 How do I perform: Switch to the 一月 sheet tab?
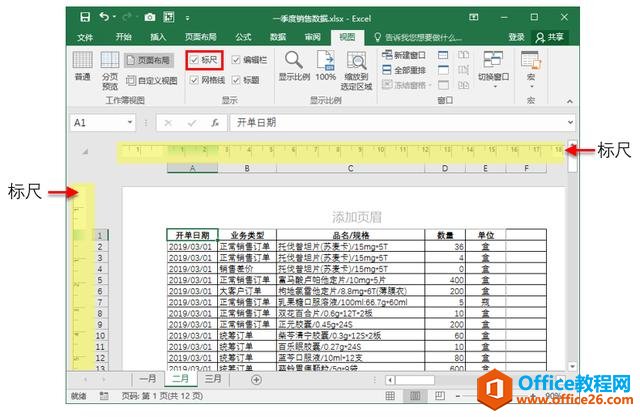point(147,380)
